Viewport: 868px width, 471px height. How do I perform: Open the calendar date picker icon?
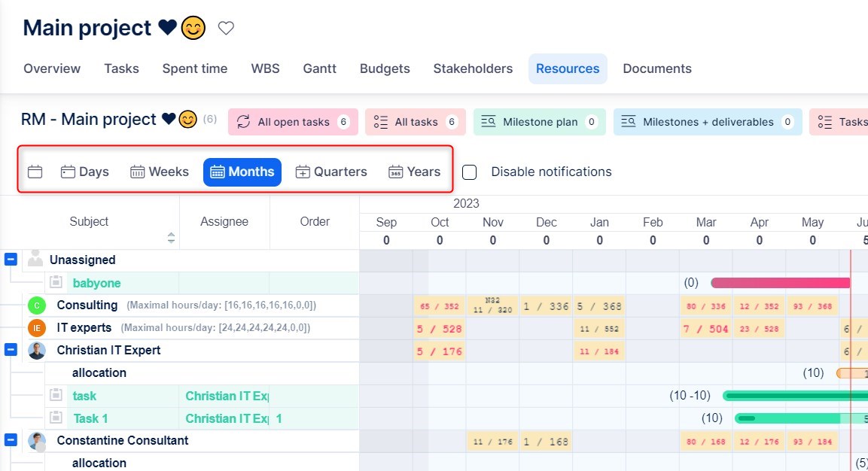pos(35,172)
